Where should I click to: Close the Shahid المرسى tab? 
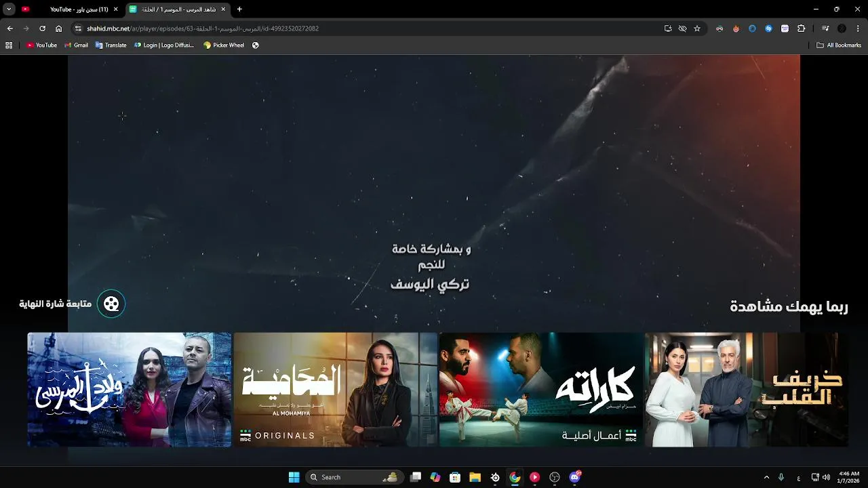pyautogui.click(x=223, y=9)
